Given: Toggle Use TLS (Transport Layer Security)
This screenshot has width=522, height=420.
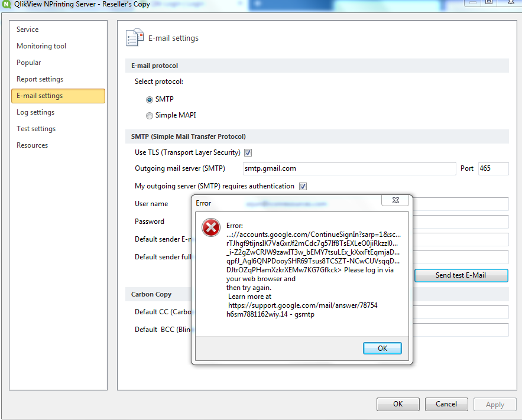Looking at the screenshot, I should tap(248, 152).
